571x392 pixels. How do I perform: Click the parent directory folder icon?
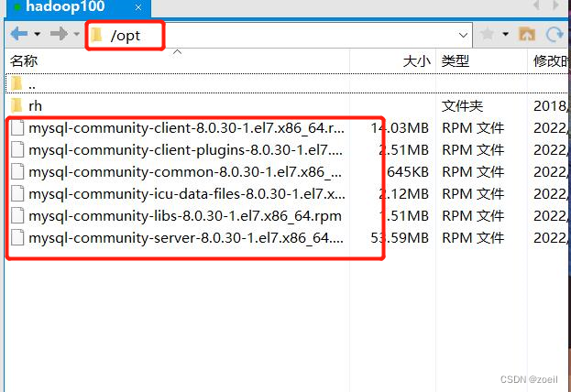pyautogui.click(x=16, y=84)
